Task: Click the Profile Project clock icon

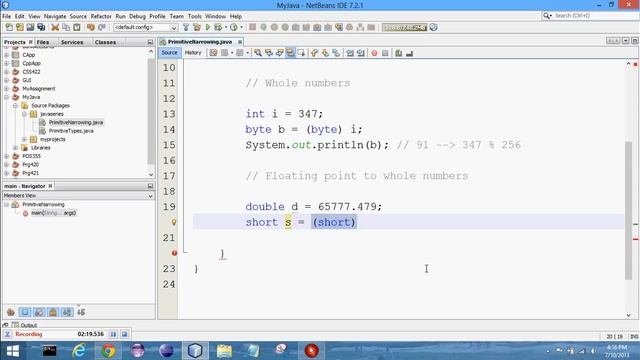Action: point(233,27)
